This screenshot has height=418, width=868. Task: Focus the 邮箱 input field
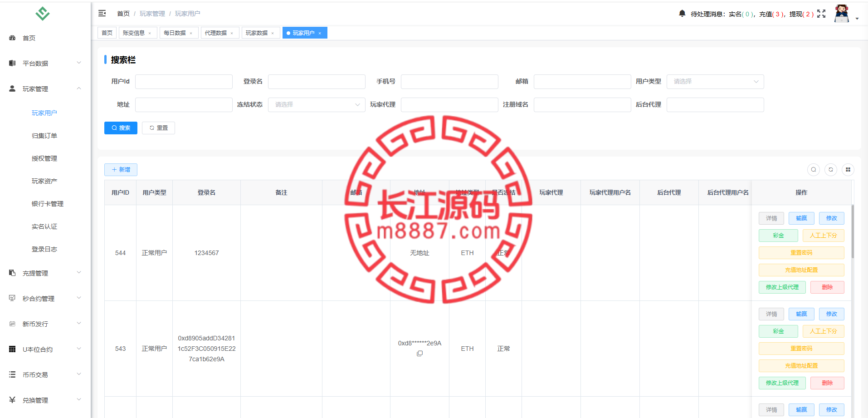(x=582, y=82)
